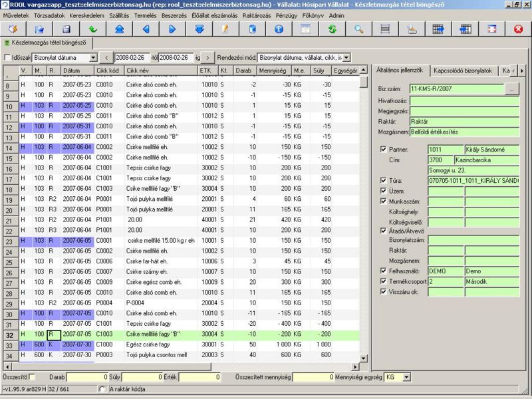Click the open folder toolbar icon
This screenshot has height=399, width=532.
point(39,29)
